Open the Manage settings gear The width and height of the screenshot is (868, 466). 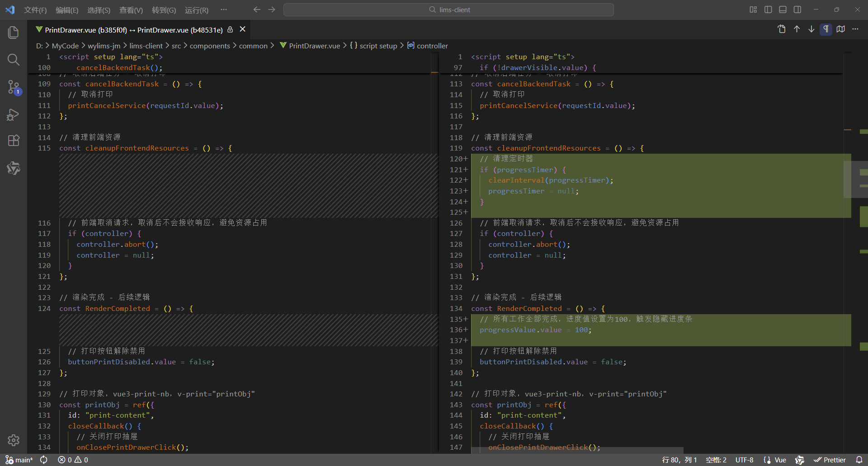pos(14,440)
